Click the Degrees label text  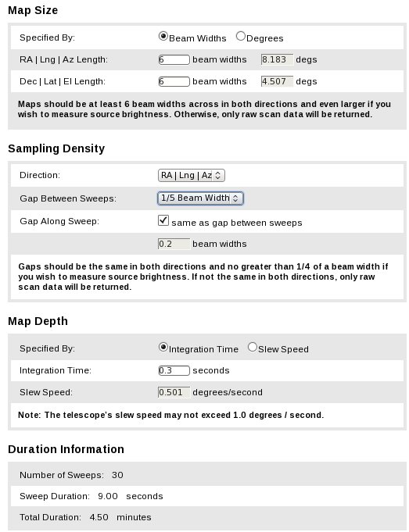click(x=264, y=38)
